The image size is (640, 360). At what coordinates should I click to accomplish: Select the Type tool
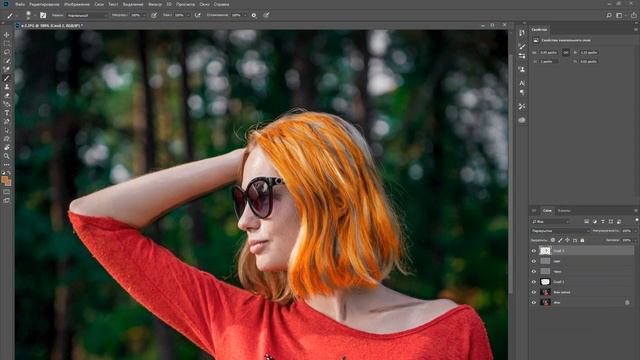tap(7, 113)
